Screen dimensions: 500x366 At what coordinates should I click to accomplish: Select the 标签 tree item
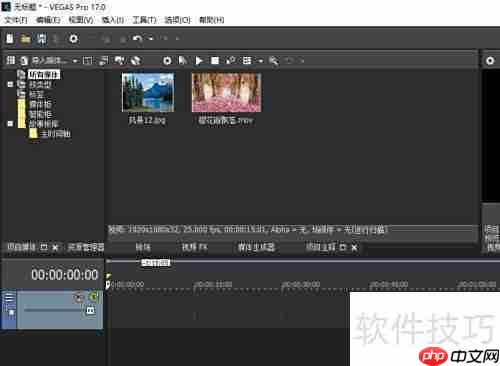coord(36,95)
